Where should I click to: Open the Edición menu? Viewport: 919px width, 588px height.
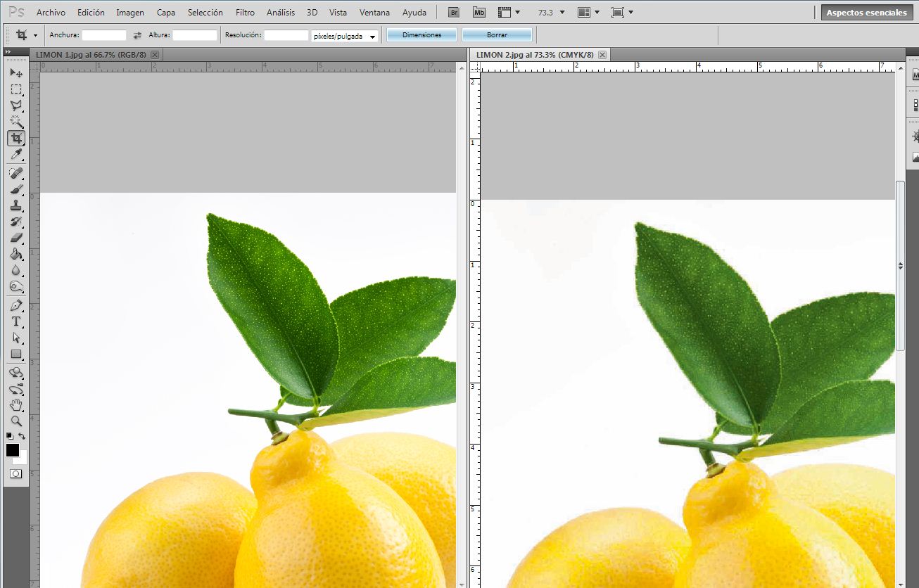click(x=91, y=13)
